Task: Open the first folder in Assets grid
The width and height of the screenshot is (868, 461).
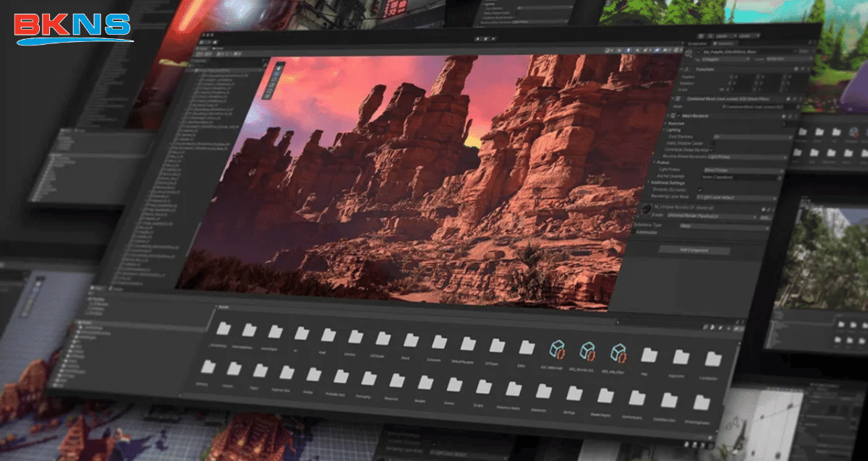Action: click(x=224, y=329)
